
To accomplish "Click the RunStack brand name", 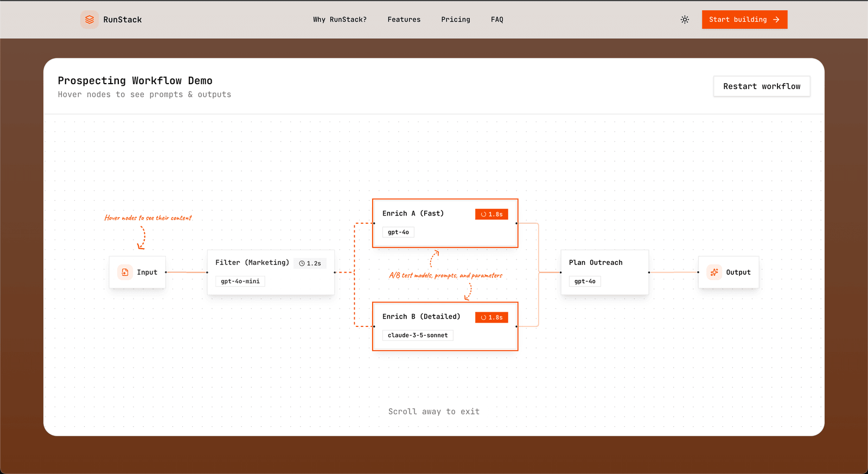I will [x=123, y=20].
